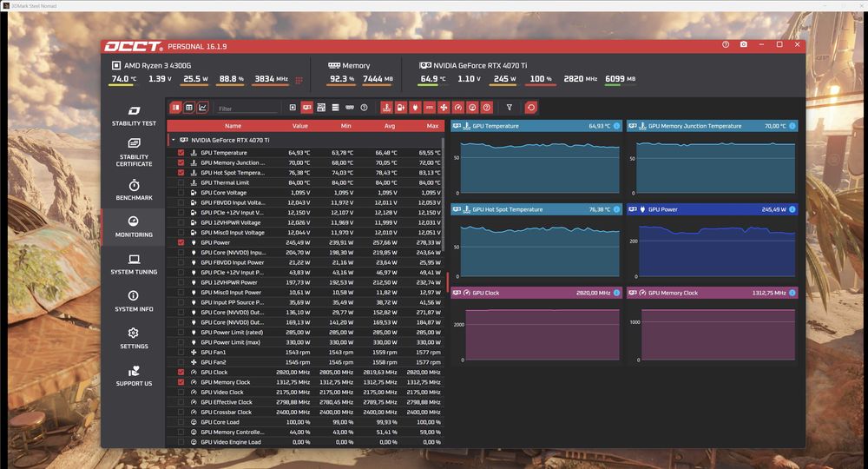Click the AMD Ryzen 3 4300G header label
Image resolution: width=868 pixels, height=469 pixels.
click(157, 65)
